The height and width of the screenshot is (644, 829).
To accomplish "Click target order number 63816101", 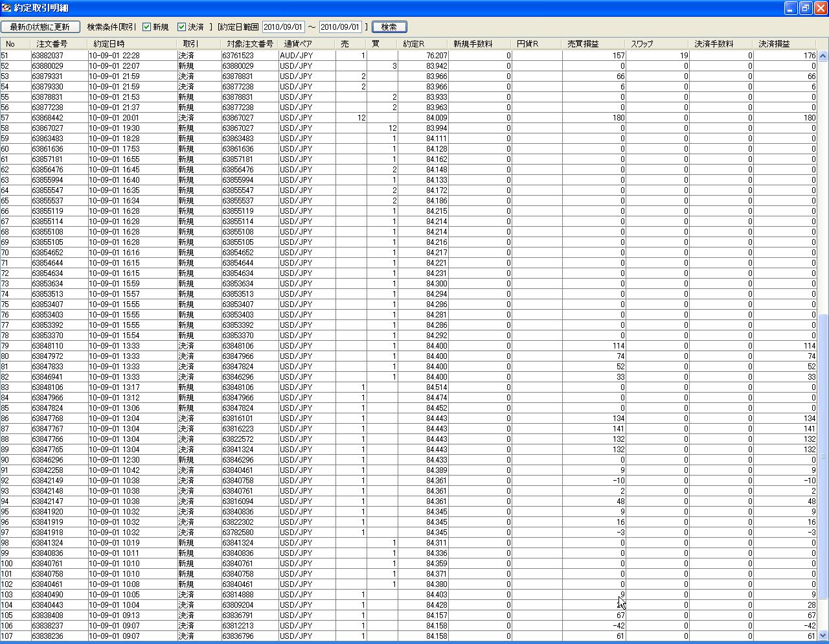I will pos(238,419).
